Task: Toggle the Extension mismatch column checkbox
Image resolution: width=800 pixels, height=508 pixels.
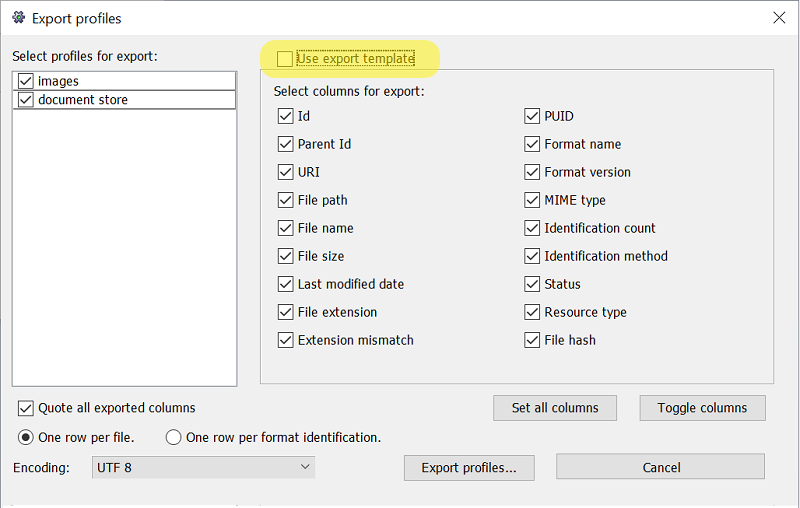Action: 286,340
